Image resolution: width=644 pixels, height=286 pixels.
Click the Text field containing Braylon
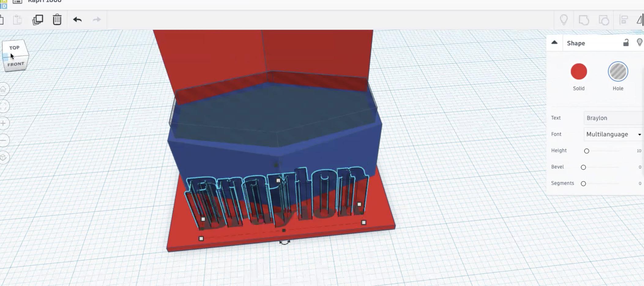(x=614, y=118)
